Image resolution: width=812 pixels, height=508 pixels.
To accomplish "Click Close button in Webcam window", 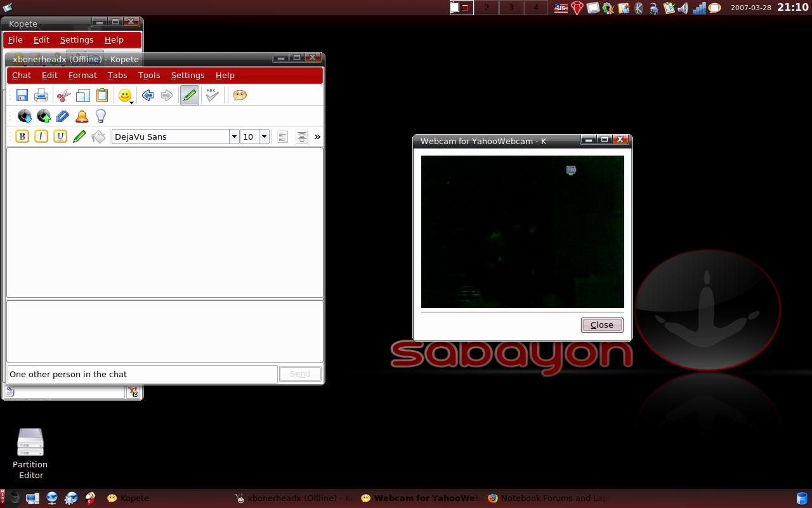I will (x=602, y=324).
